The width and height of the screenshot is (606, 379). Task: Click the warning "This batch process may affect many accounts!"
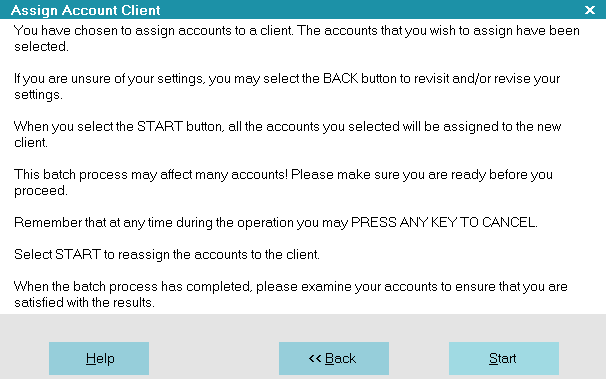(151, 175)
